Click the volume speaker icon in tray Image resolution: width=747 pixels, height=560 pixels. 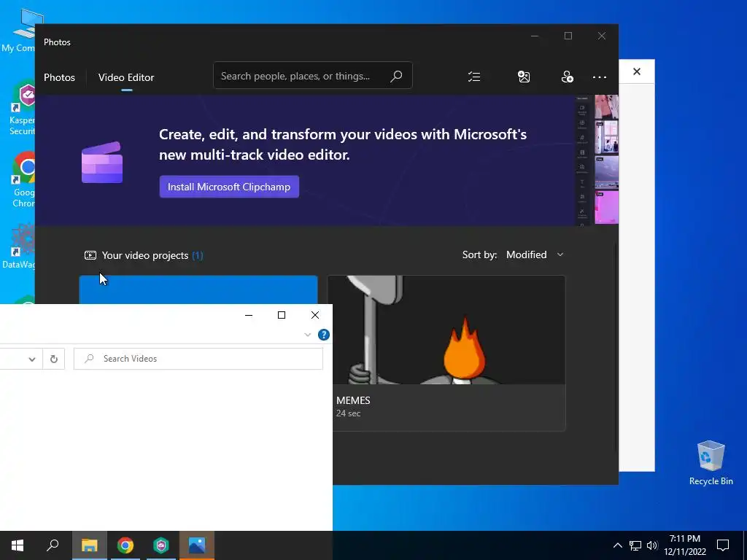click(x=652, y=545)
